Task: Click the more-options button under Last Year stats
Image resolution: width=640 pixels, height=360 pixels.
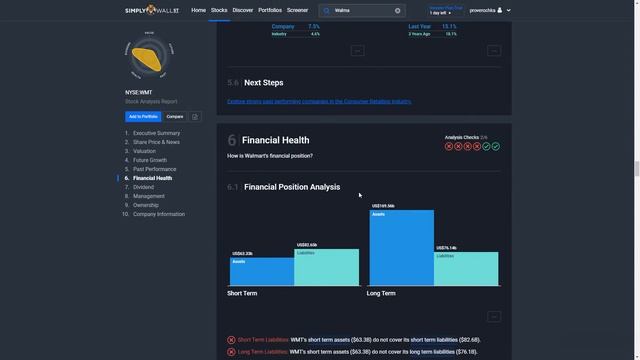Action: [x=494, y=51]
